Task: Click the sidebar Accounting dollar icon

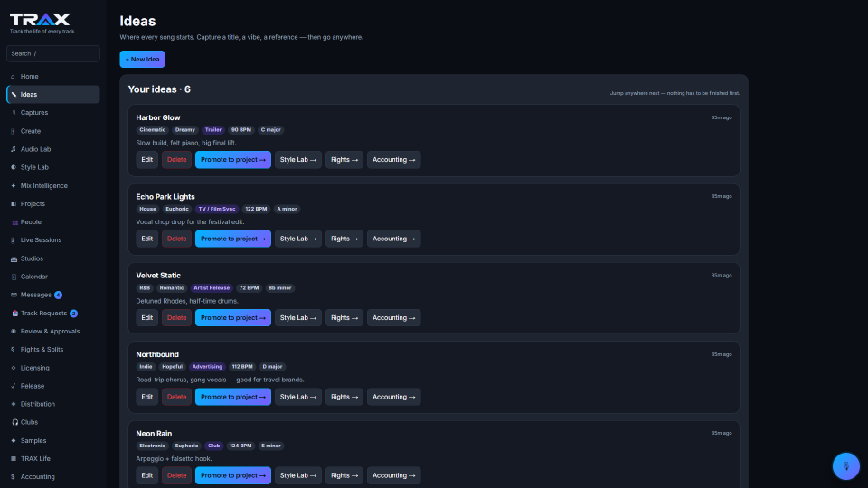Action: 14,477
